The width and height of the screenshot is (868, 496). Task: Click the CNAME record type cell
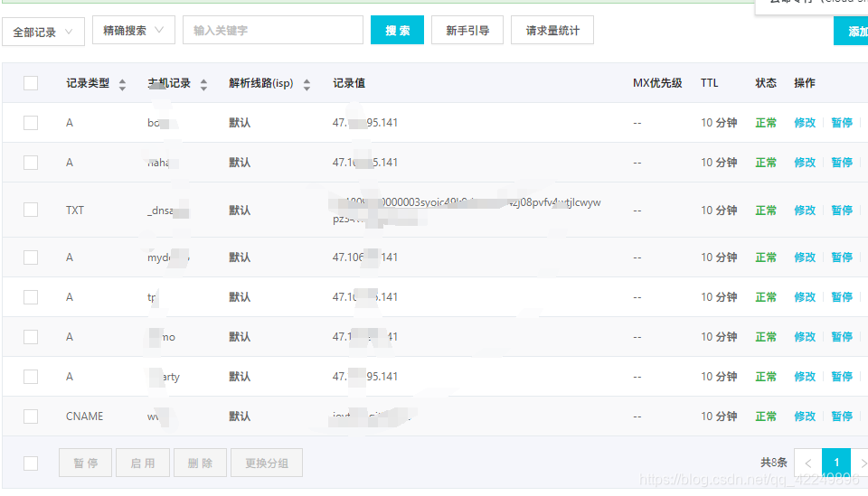84,416
